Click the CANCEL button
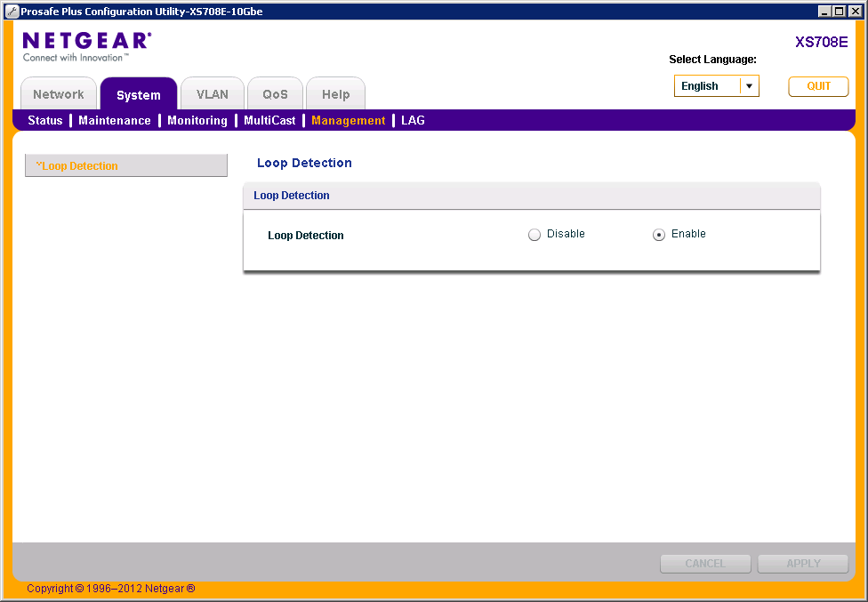 705,563
